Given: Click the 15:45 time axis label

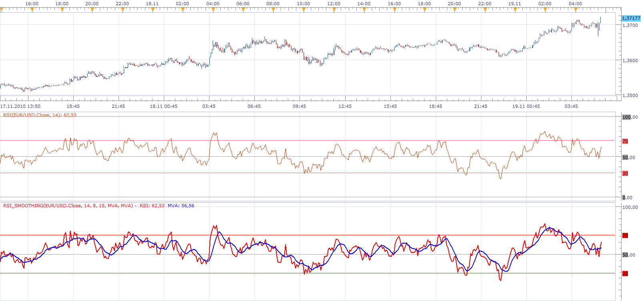Looking at the screenshot, I should click(x=390, y=106).
